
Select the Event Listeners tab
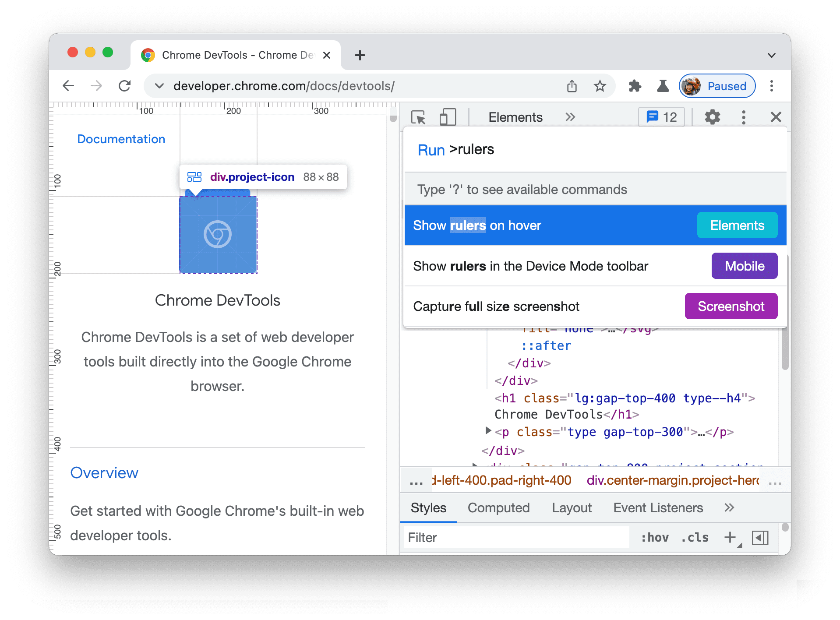coord(657,507)
